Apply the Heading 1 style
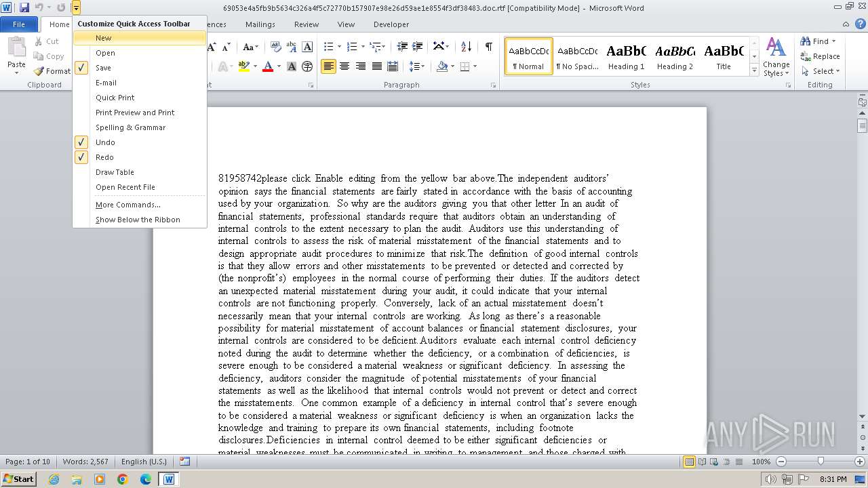Screen dimensions: 868x488 coord(627,56)
